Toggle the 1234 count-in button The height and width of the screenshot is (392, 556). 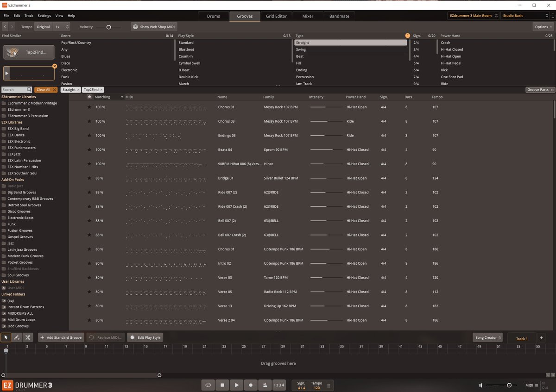pyautogui.click(x=279, y=385)
